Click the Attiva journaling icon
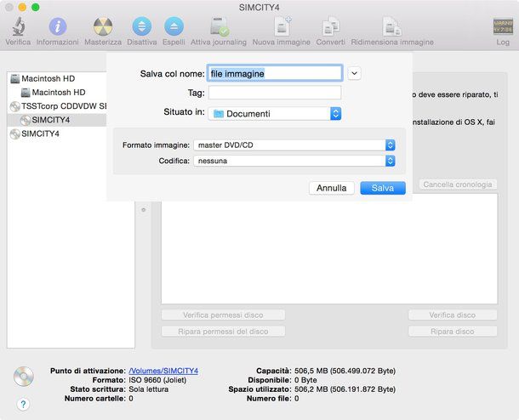 click(x=220, y=26)
